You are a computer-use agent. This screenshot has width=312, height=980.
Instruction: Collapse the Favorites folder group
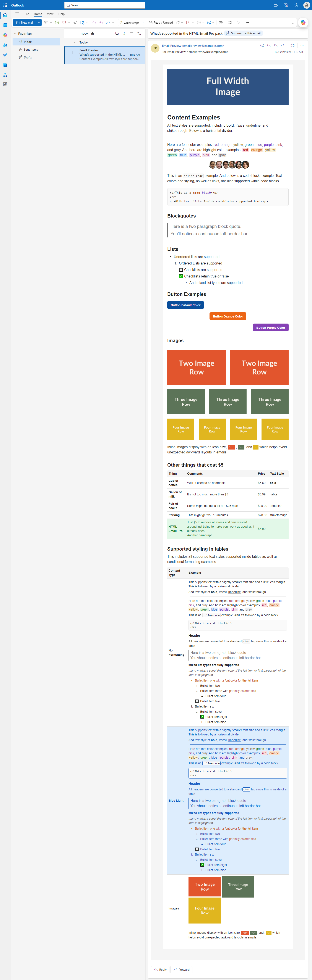pyautogui.click(x=15, y=34)
